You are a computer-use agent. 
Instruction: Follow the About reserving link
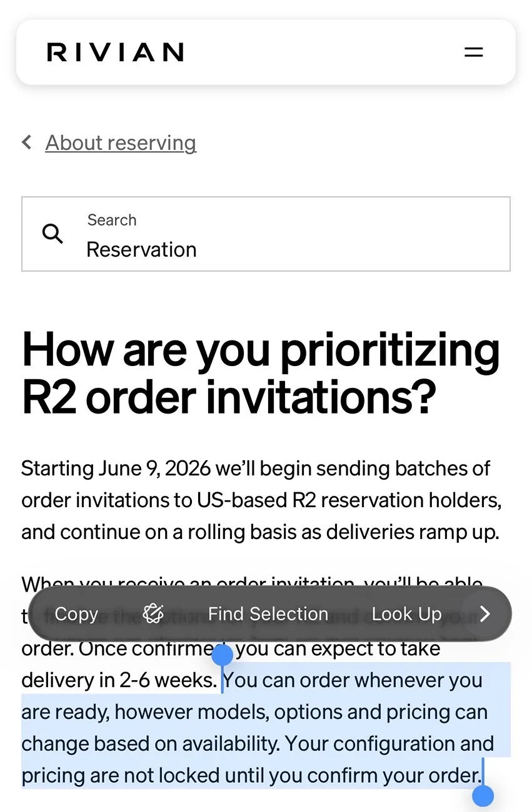[121, 143]
